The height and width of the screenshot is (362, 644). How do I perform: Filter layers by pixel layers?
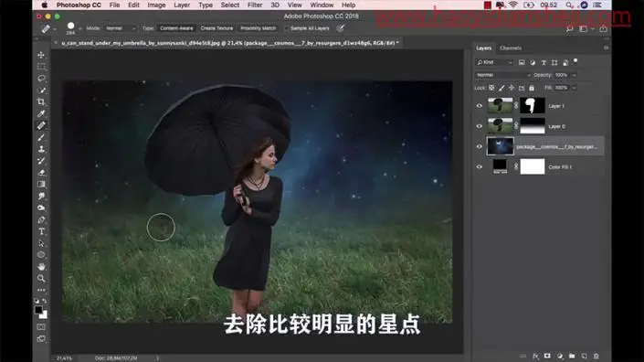[522, 62]
